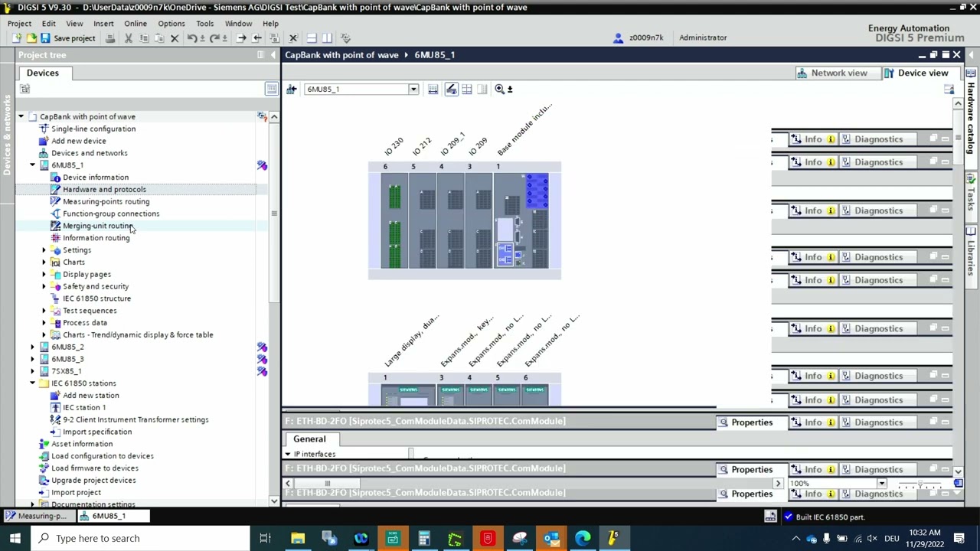Open 9-2 Client Instrument Transformer settings
This screenshot has height=551, width=980.
(136, 420)
